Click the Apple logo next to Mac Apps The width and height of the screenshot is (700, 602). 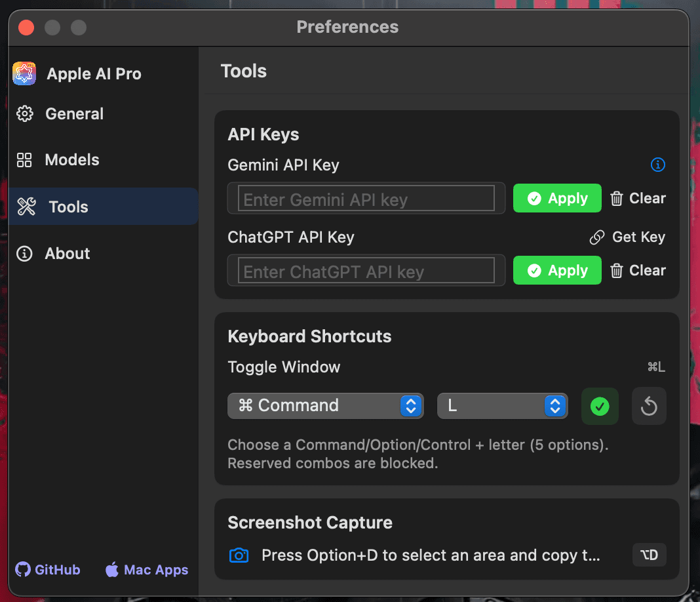pyautogui.click(x=111, y=569)
